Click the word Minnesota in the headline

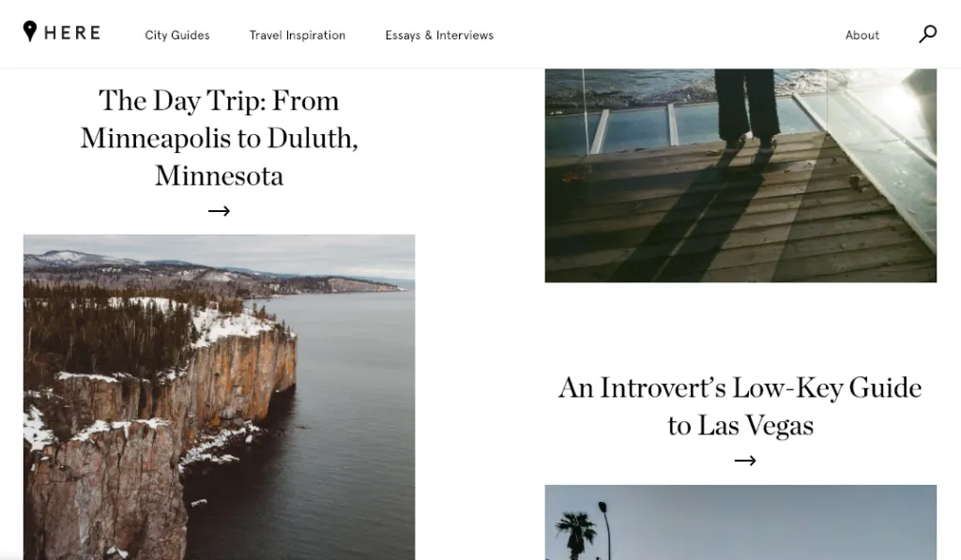[x=219, y=175]
